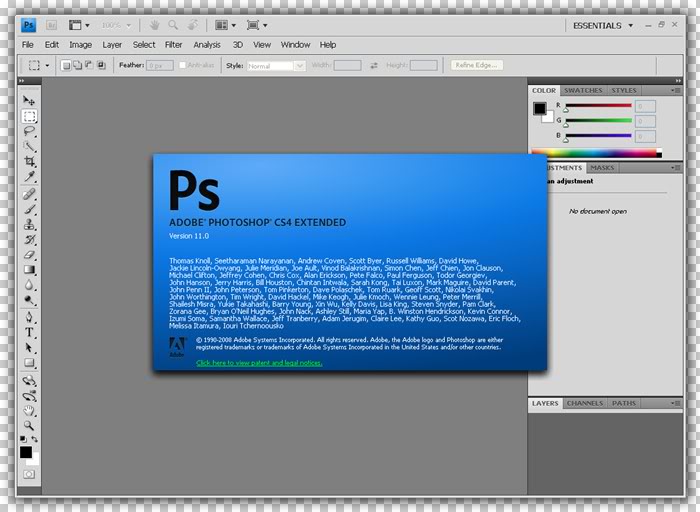Select the 3D Orbit tool
700x512 pixels.
coord(29,396)
